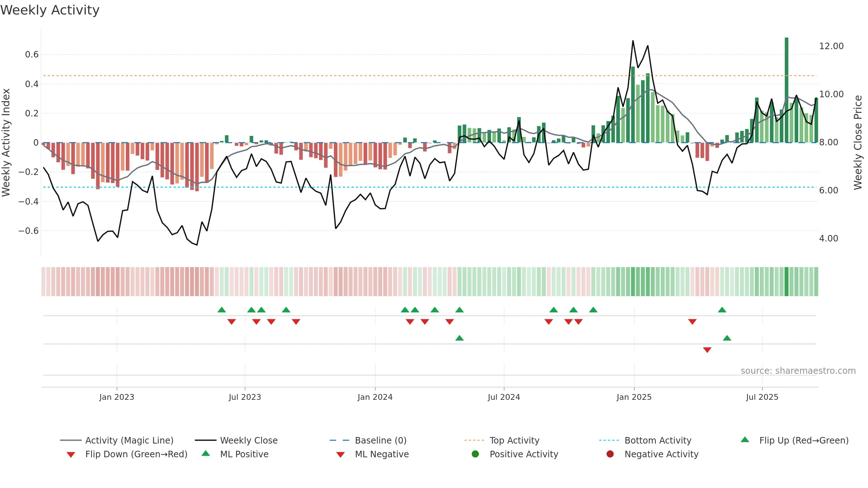Click the Weekly Close Price axis title
Viewport: 868px width, 488px height.
click(x=858, y=142)
